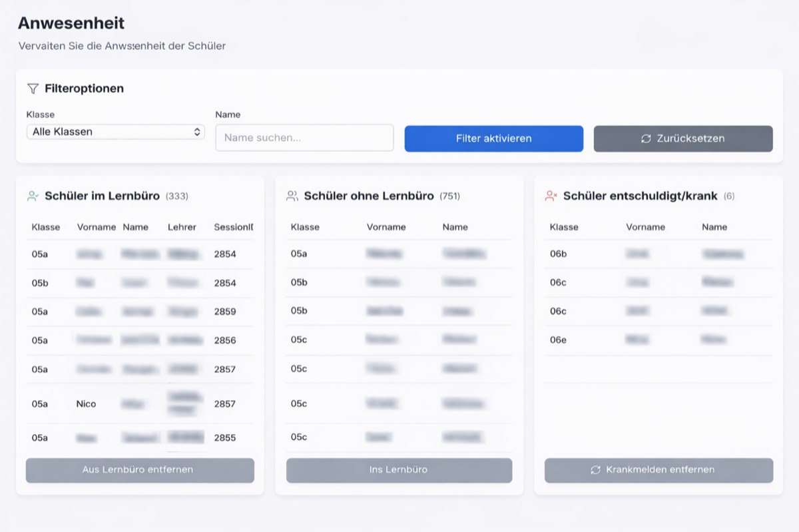The image size is (799, 532).
Task: Click Krankmelden entfernen button
Action: pyautogui.click(x=659, y=470)
